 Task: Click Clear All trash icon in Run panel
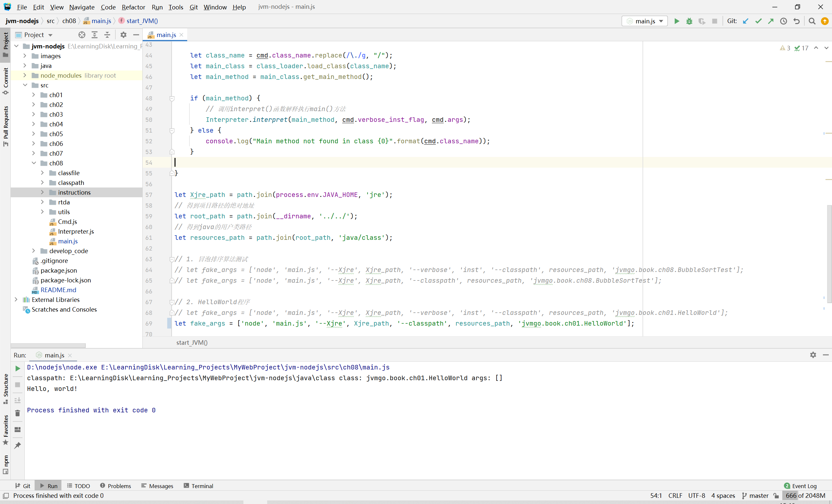tap(18, 413)
